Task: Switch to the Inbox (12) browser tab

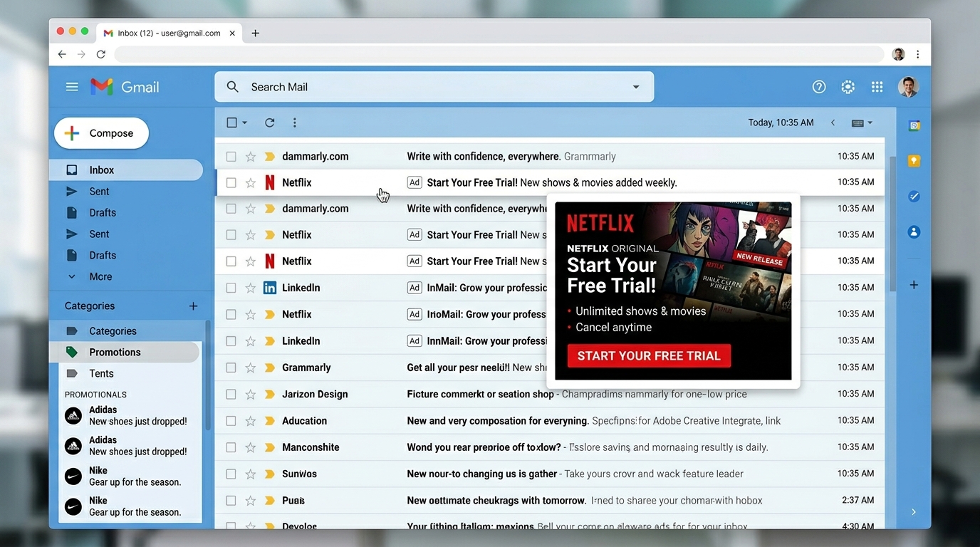Action: point(168,33)
